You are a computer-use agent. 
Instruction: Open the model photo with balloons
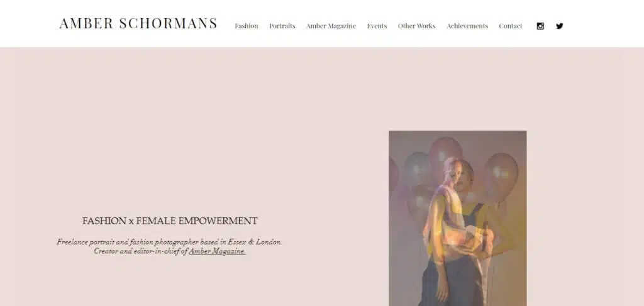pos(458,218)
